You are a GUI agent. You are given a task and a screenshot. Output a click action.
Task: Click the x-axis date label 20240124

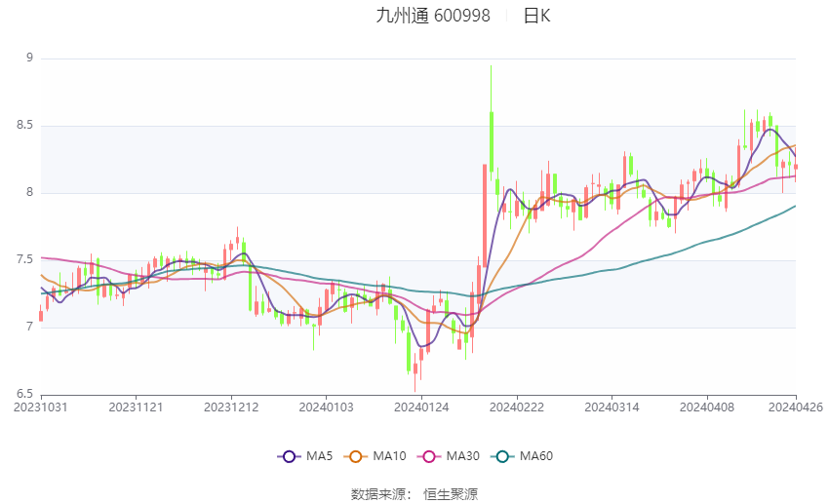coord(421,407)
